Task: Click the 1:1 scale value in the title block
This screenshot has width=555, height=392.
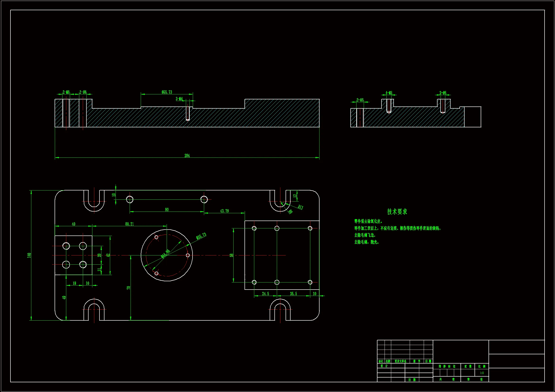Action: tap(482, 373)
